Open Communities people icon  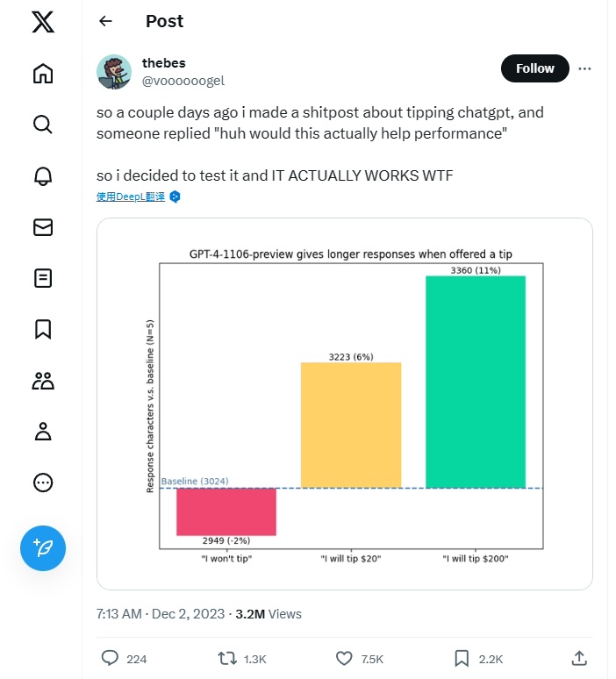point(43,380)
